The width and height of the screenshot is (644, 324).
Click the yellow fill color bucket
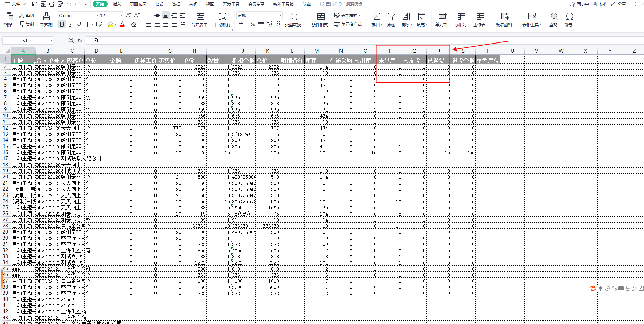point(111,24)
